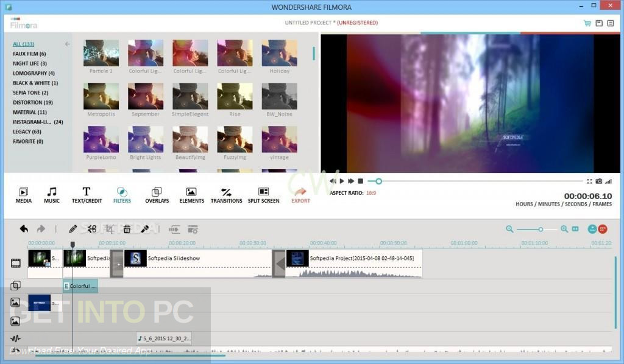624x364 pixels.
Task: Open the Split Screen tab
Action: [263, 195]
